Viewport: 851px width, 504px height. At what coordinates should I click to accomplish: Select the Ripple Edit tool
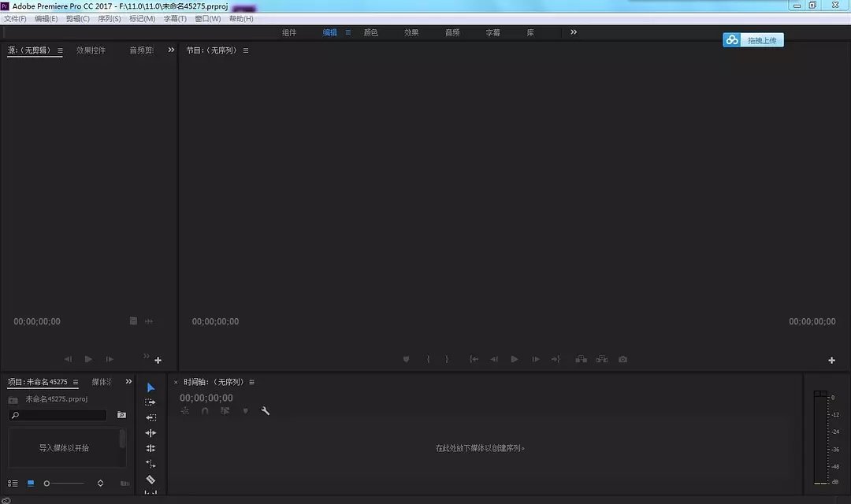tap(151, 433)
